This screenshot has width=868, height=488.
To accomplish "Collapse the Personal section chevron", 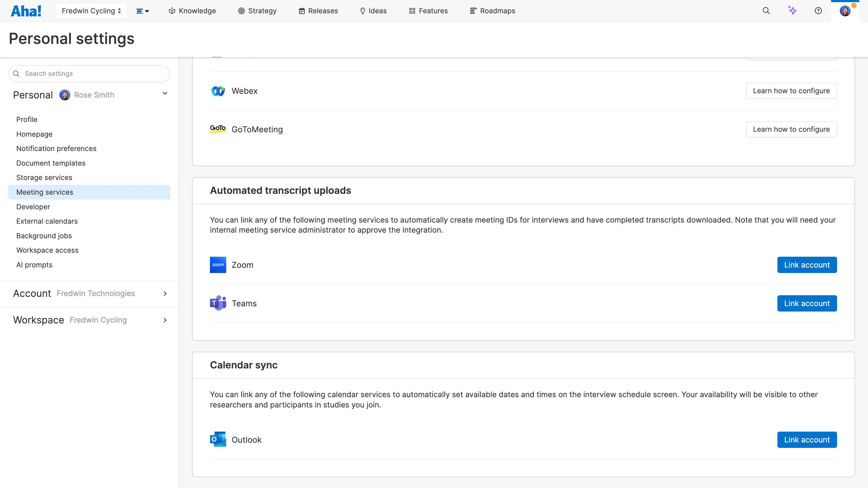I will pos(165,93).
